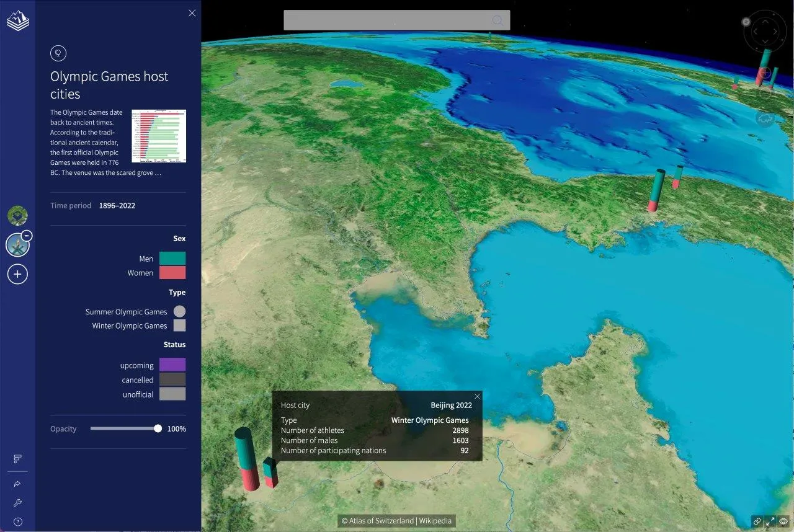The width and height of the screenshot is (794, 532).
Task: Open the wrench tools icon
Action: pyautogui.click(x=17, y=502)
